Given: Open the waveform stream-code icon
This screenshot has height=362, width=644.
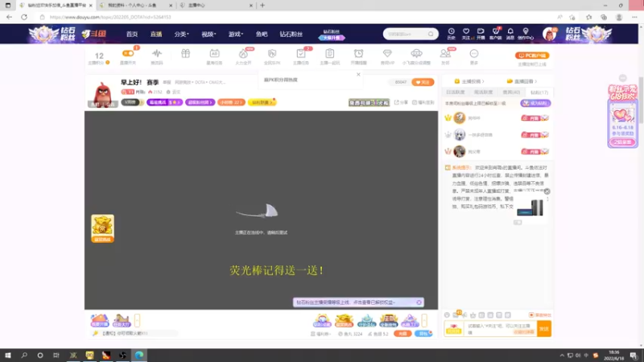Looking at the screenshot, I should 156,54.
